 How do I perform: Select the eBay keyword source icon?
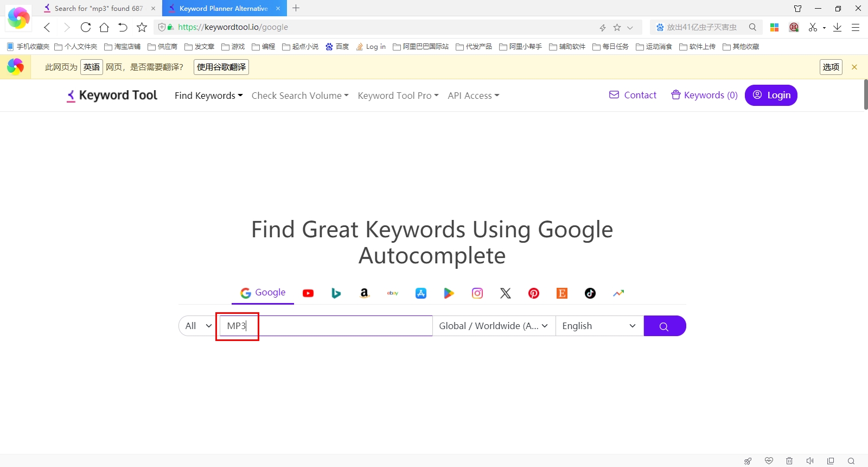393,293
